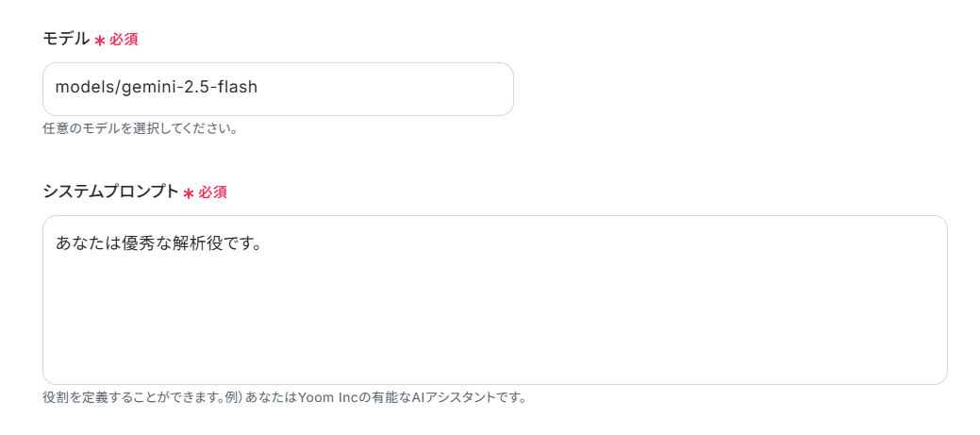Image resolution: width=980 pixels, height=435 pixels.
Task: Click 必須 marker beside モデル label
Action: (124, 40)
